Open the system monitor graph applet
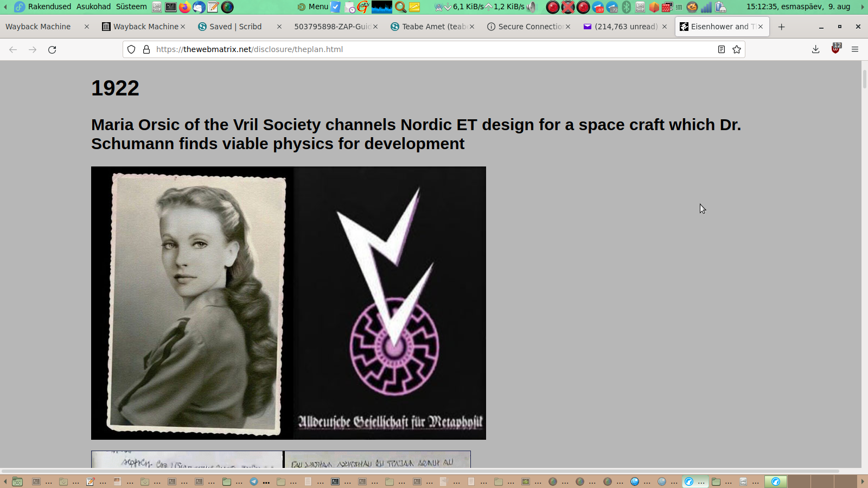The height and width of the screenshot is (488, 868). 382,7
